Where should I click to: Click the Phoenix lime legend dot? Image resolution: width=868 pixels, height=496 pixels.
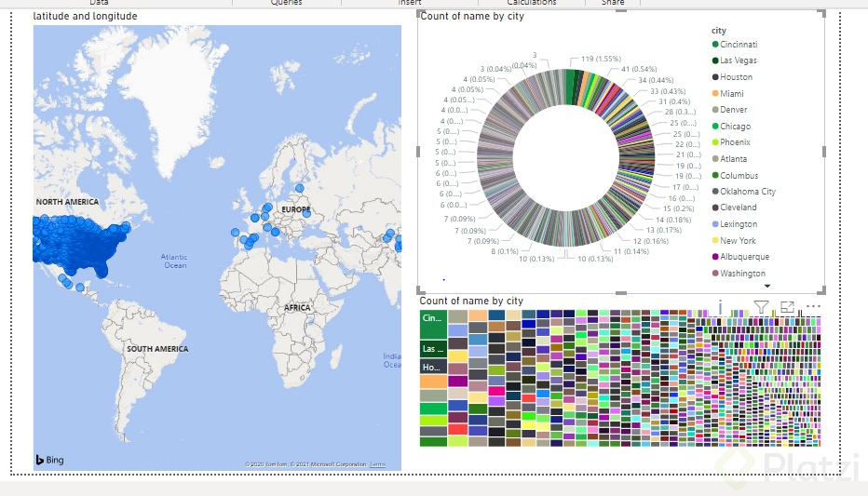715,142
